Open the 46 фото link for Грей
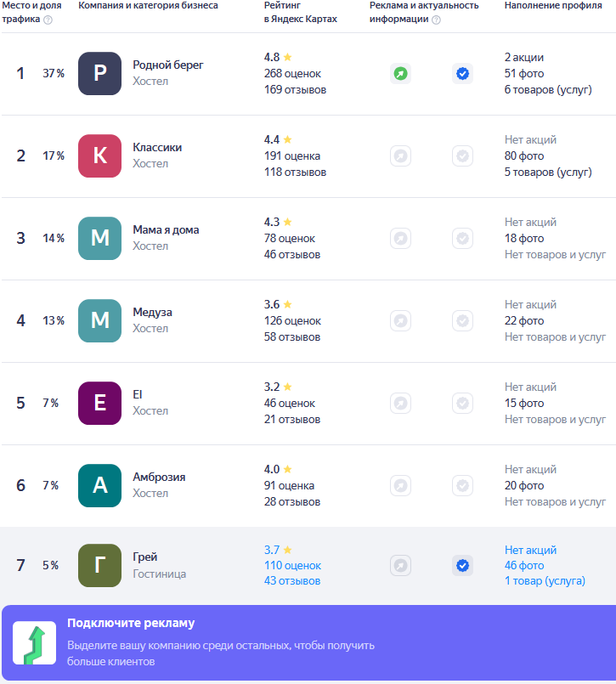 [524, 565]
